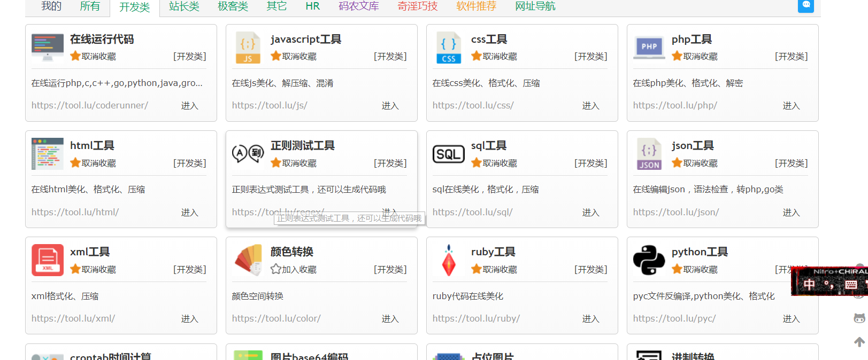This screenshot has width=868, height=360.
Task: Select the 开发类 tab
Action: [x=134, y=7]
